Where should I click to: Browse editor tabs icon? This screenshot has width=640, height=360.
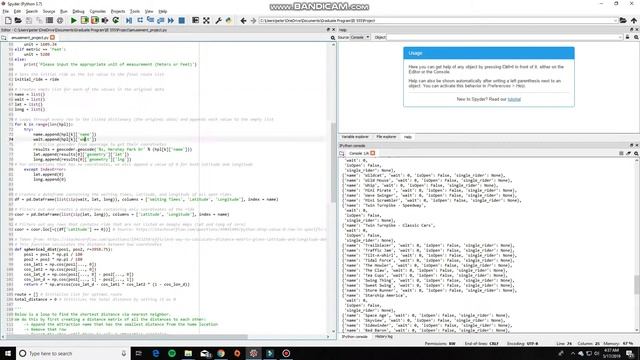(x=4, y=38)
